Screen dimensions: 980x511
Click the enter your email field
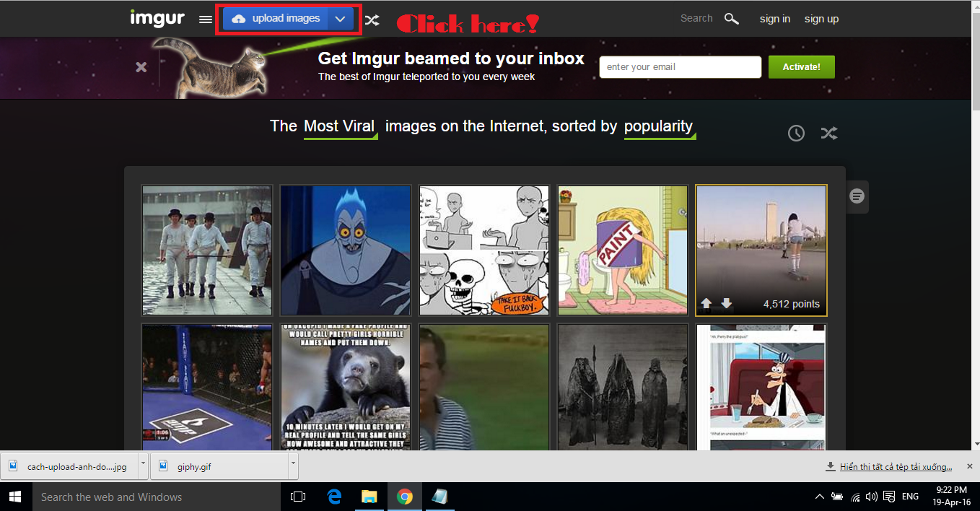(x=681, y=67)
